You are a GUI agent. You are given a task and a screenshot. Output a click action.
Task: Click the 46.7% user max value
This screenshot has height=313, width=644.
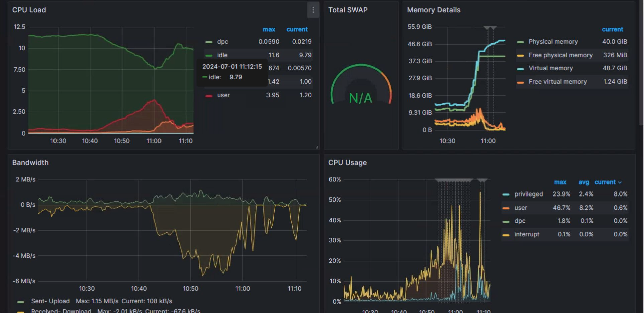click(x=561, y=208)
